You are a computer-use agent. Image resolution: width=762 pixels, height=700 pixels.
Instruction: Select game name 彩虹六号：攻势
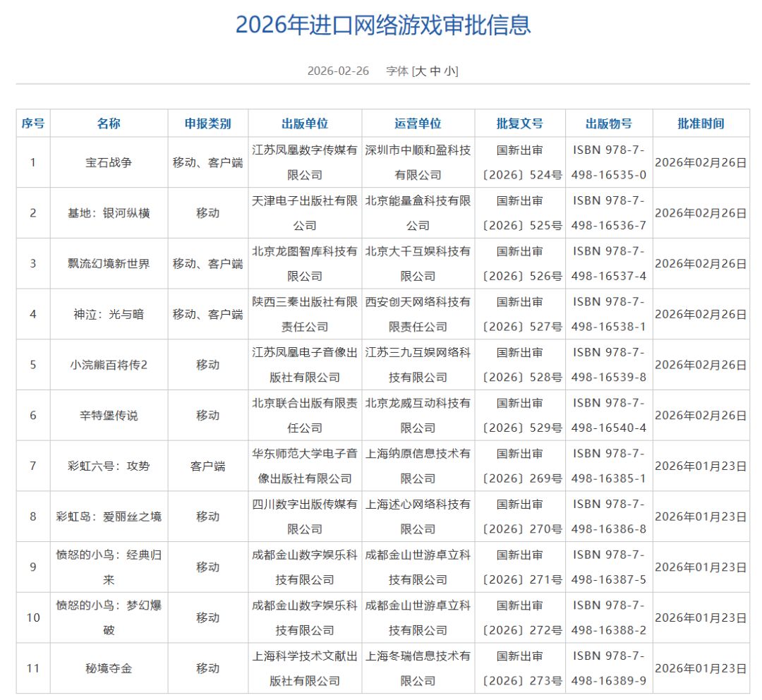tap(109, 466)
